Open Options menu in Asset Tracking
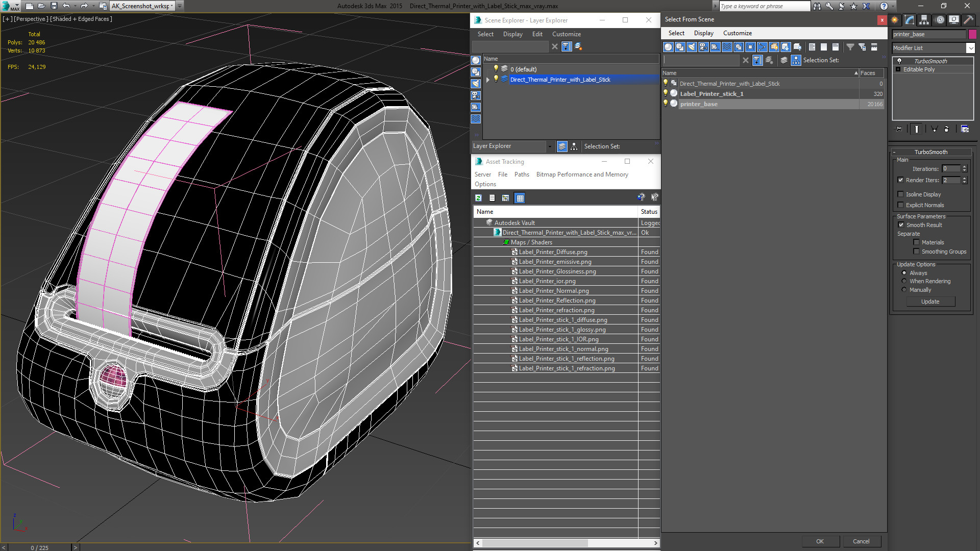 pyautogui.click(x=485, y=184)
